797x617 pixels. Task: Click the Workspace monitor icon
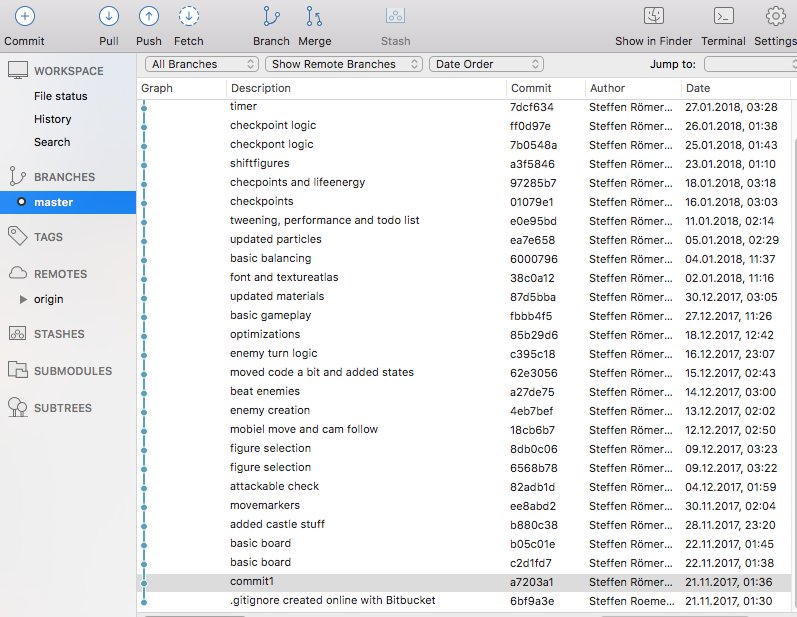pyautogui.click(x=18, y=70)
